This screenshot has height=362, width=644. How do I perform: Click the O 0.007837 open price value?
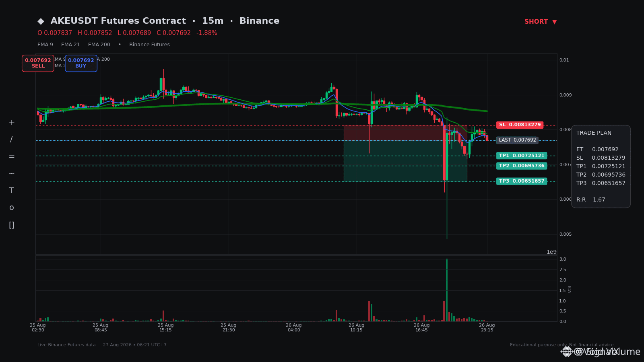pos(55,33)
